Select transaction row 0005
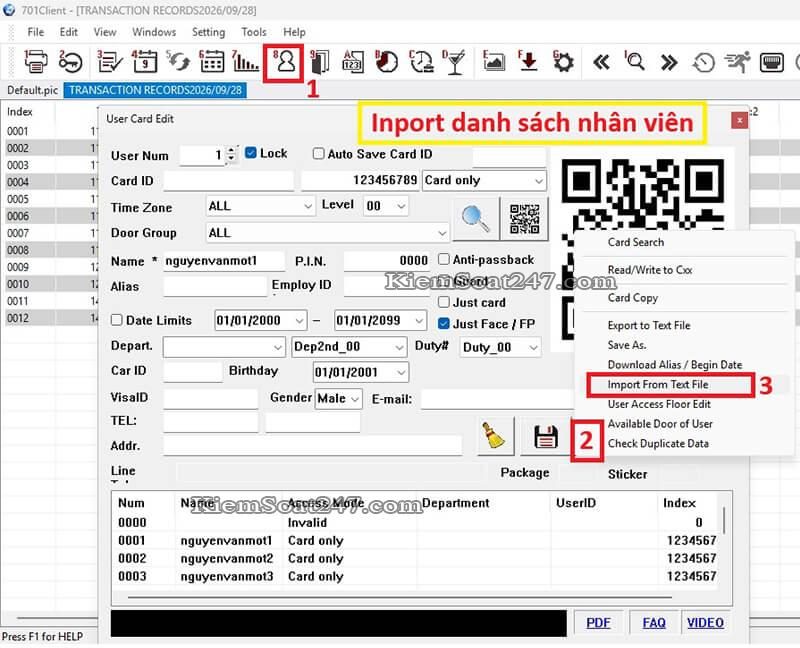This screenshot has width=800, height=648. coord(50,199)
